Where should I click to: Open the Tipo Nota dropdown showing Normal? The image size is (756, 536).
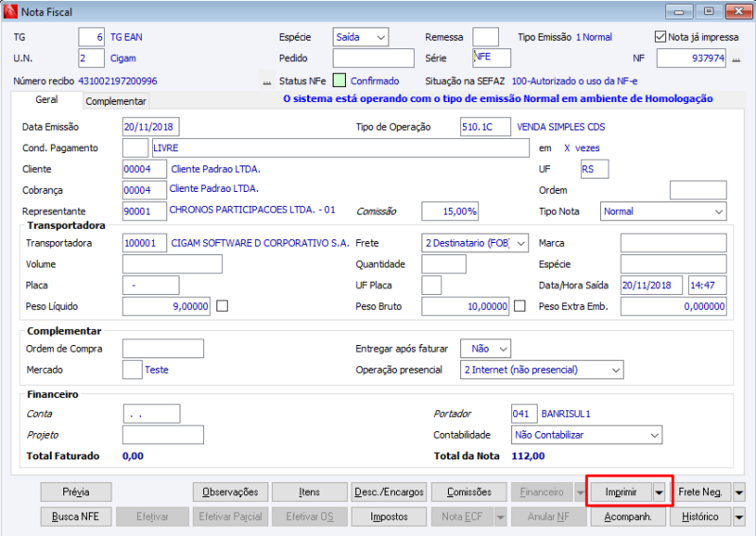pos(663,212)
